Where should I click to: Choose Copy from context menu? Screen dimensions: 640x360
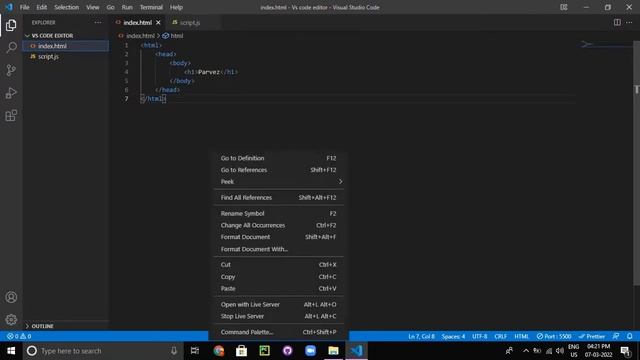point(278,277)
